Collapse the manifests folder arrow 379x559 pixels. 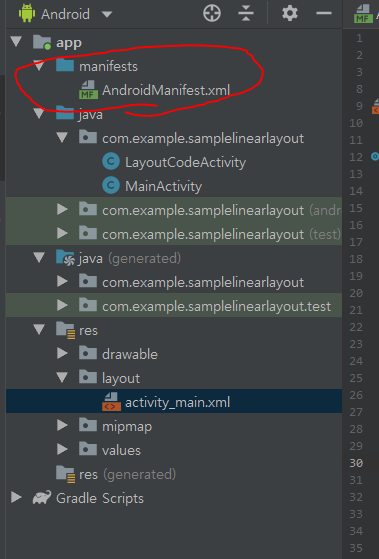click(x=39, y=66)
